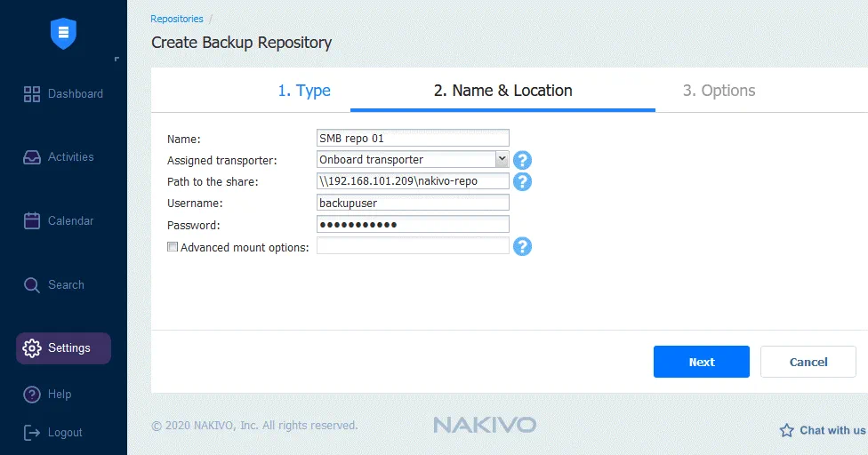Show help for Assigned transporter field
Viewport: 868px width, 455px height.
point(523,160)
